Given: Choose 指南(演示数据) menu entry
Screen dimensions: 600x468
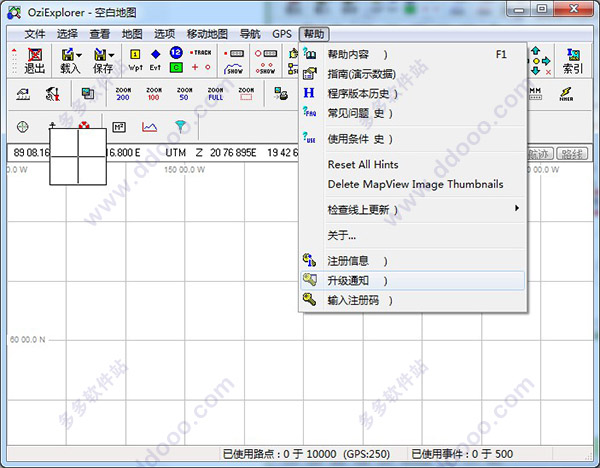Looking at the screenshot, I should click(412, 74).
